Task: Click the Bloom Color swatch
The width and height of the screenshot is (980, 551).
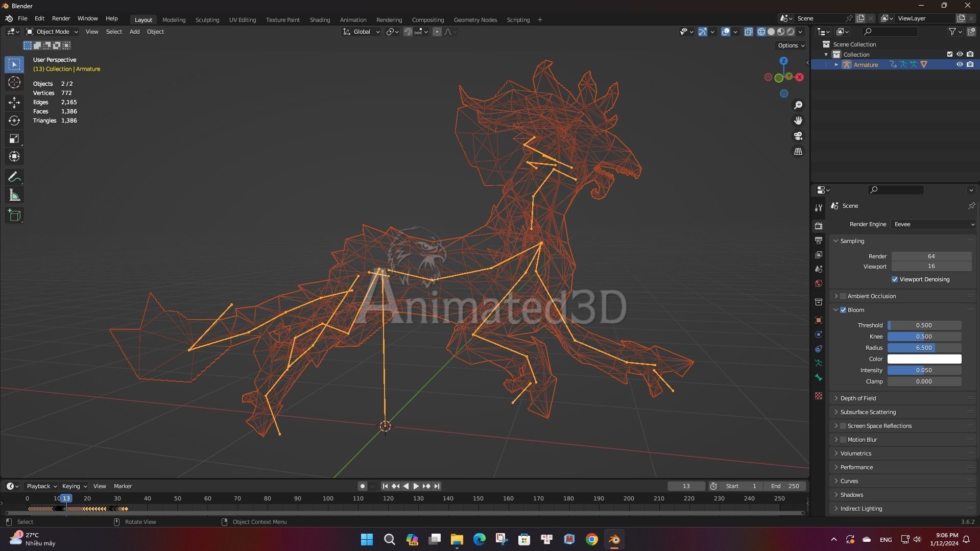Action: pos(924,359)
